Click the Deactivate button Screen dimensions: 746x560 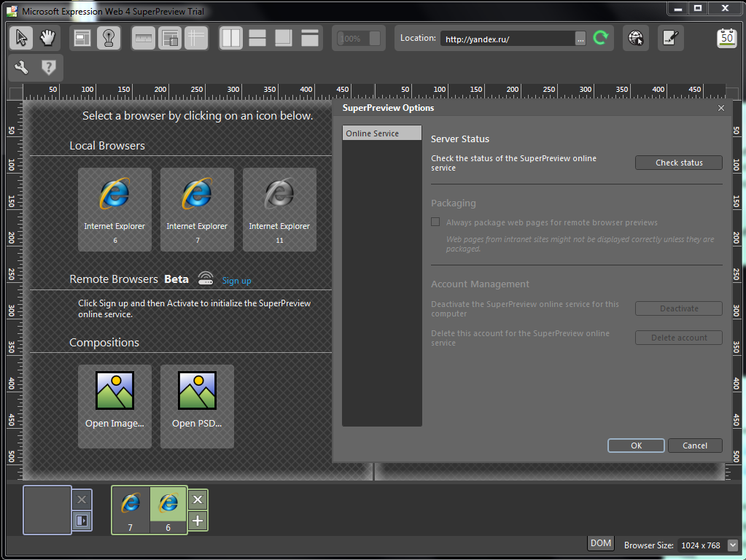pos(679,308)
